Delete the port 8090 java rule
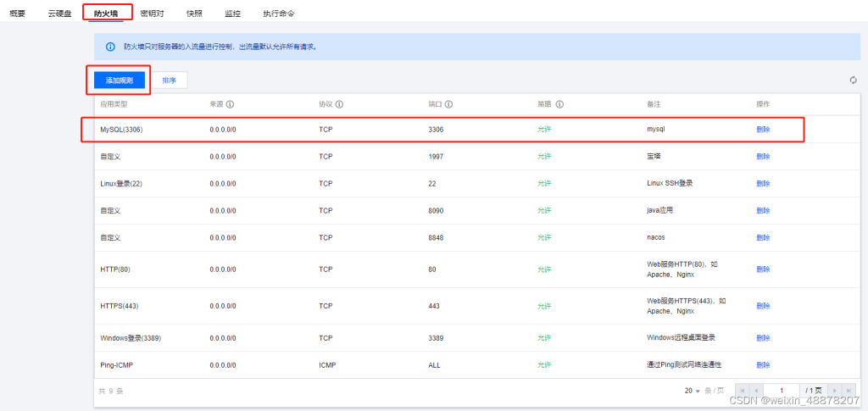The image size is (868, 411). [x=764, y=211]
